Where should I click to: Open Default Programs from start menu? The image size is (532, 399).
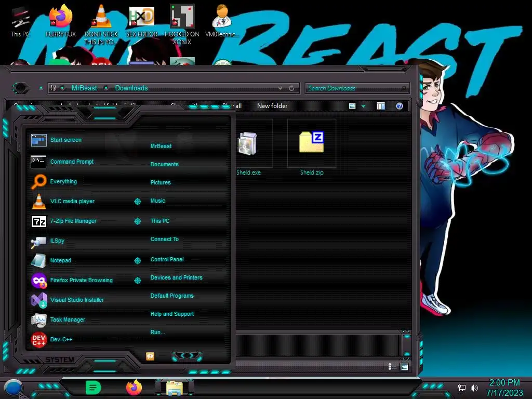pos(172,296)
